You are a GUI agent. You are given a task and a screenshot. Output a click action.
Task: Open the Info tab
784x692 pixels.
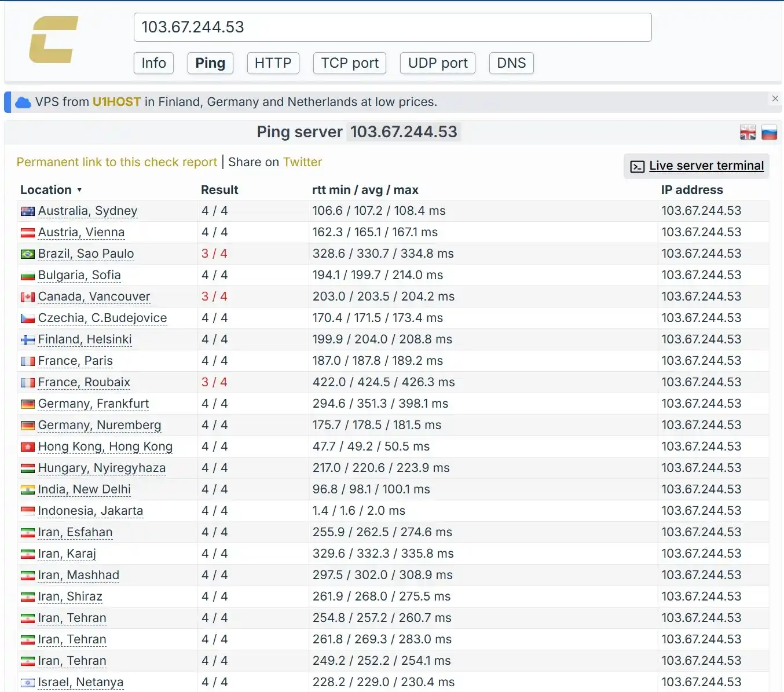tap(154, 63)
